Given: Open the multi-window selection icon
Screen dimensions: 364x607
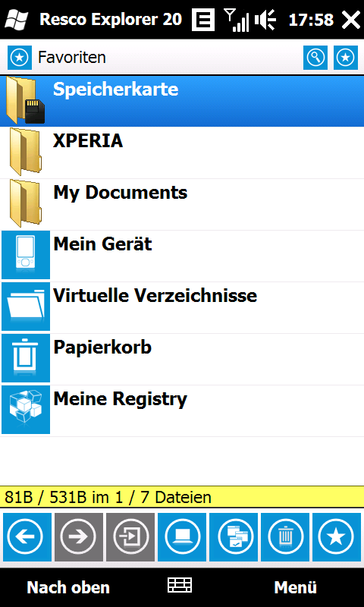Looking at the screenshot, I should pyautogui.click(x=234, y=537).
